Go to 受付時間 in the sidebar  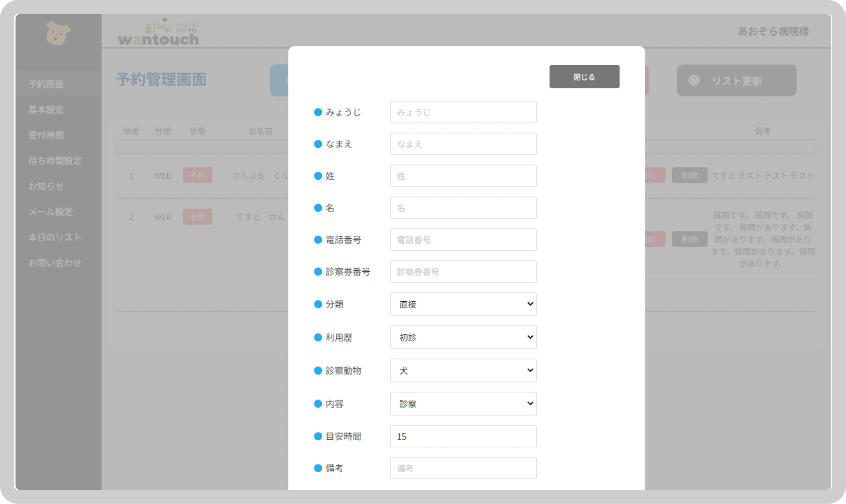46,135
